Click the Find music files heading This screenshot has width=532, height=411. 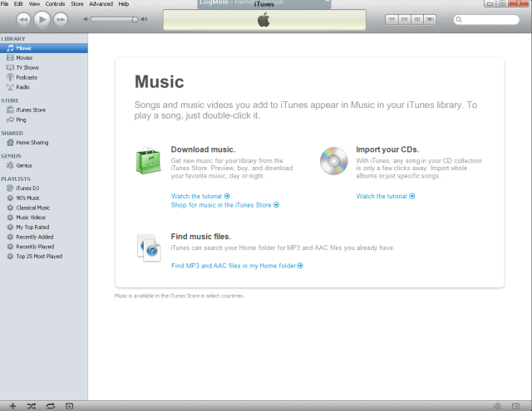tap(201, 237)
